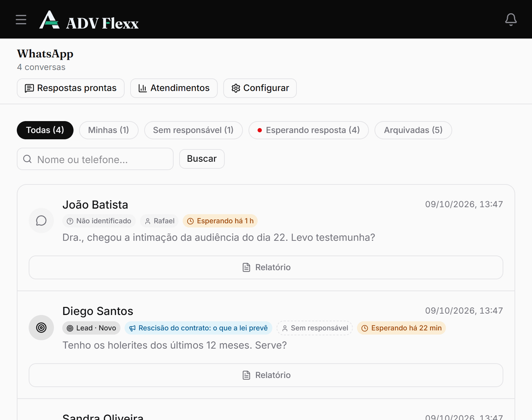Click the red dot in Esperando resposta

(260, 130)
